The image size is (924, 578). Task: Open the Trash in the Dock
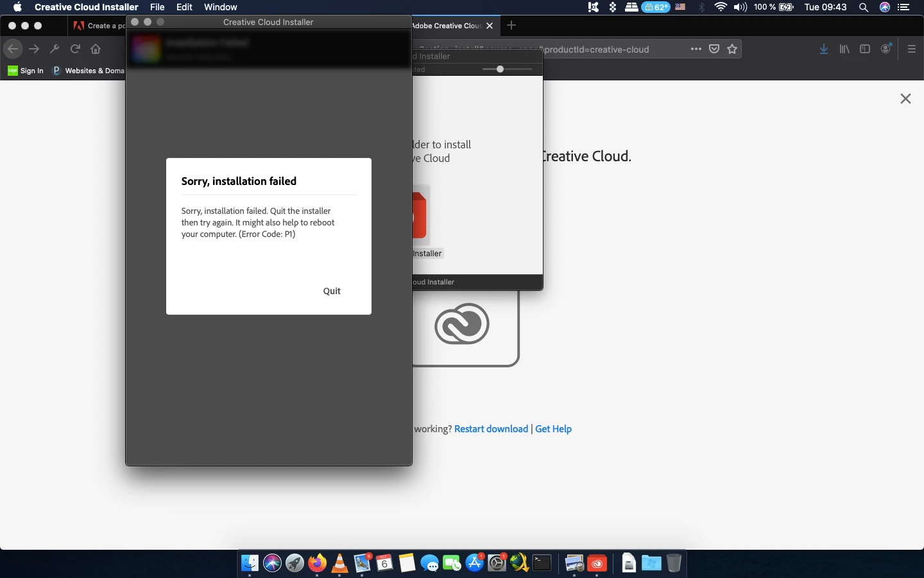tap(673, 563)
